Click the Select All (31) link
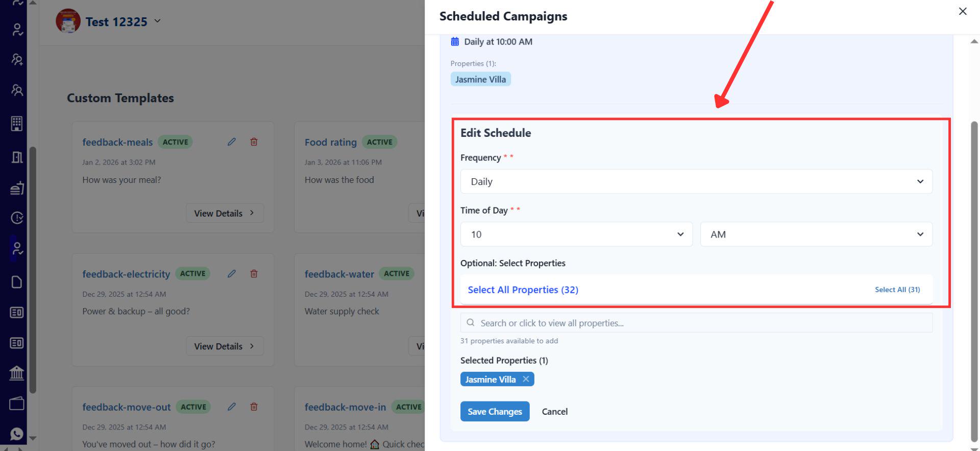Screen dimensions: 980x451 (897, 290)
